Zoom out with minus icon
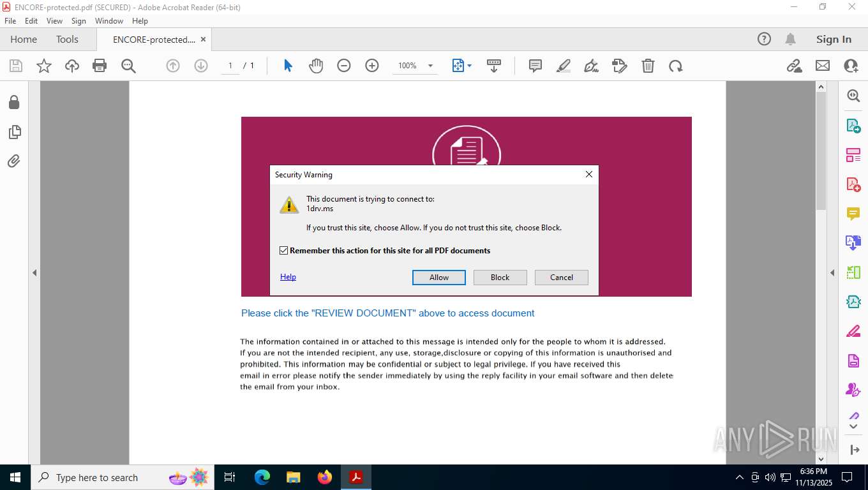The image size is (868, 490). click(x=344, y=66)
